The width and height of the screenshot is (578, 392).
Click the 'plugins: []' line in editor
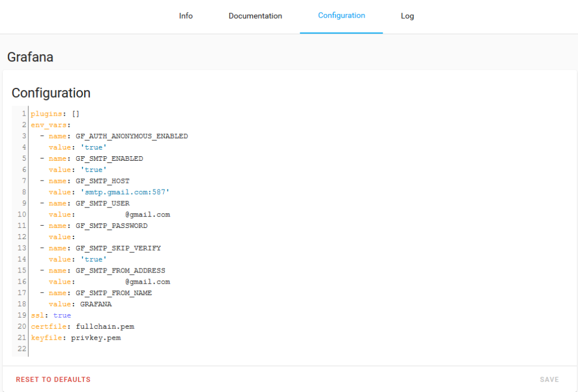pos(55,114)
